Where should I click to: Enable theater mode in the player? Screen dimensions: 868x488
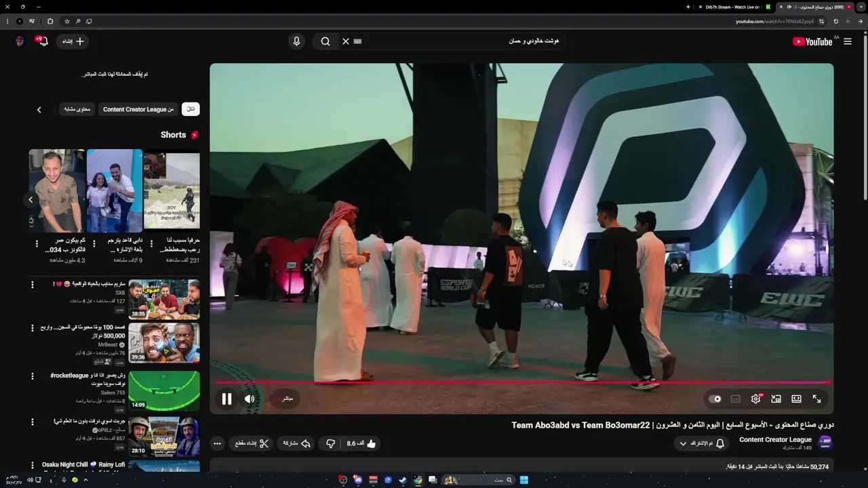click(x=796, y=399)
